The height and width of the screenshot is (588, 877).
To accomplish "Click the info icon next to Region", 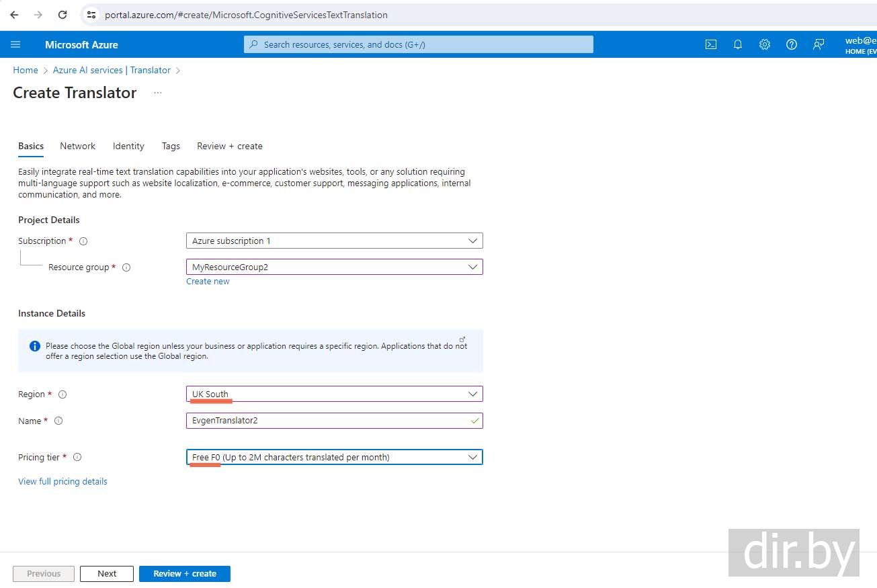I will click(62, 394).
